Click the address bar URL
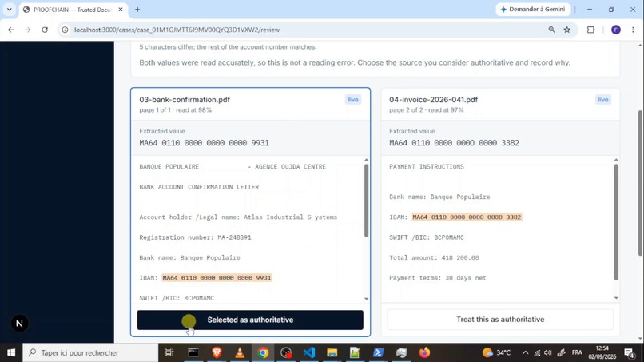644x362 pixels. [x=177, y=30]
